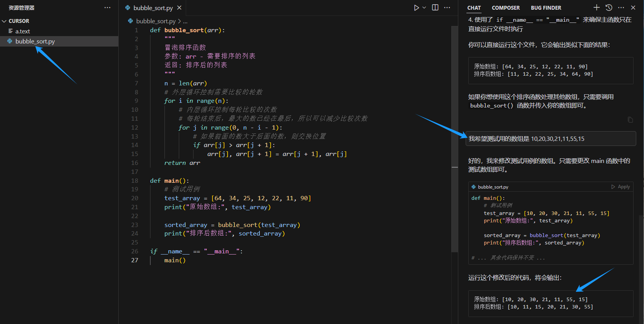Viewport: 644px width, 324px height.
Task: Run the Python file with play icon
Action: coord(416,8)
